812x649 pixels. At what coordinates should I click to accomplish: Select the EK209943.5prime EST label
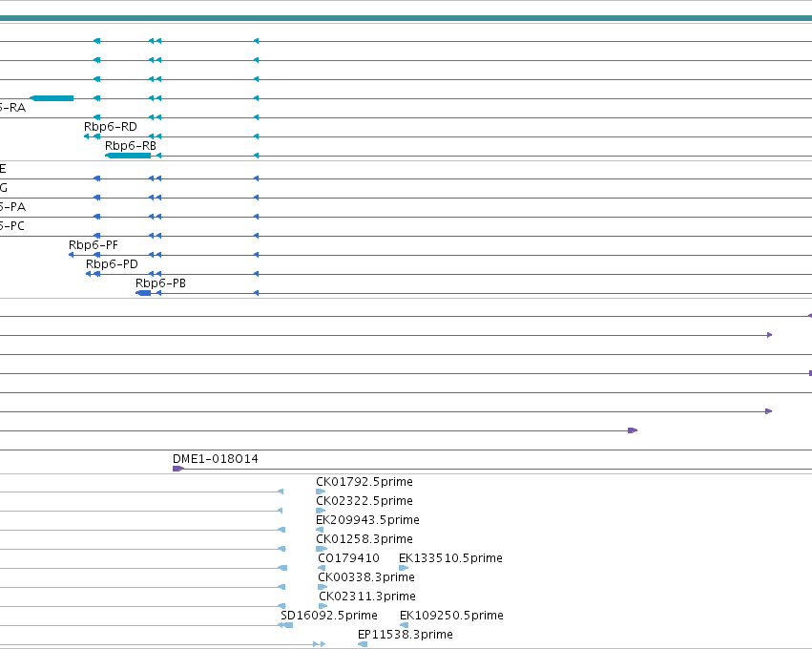[x=367, y=520]
